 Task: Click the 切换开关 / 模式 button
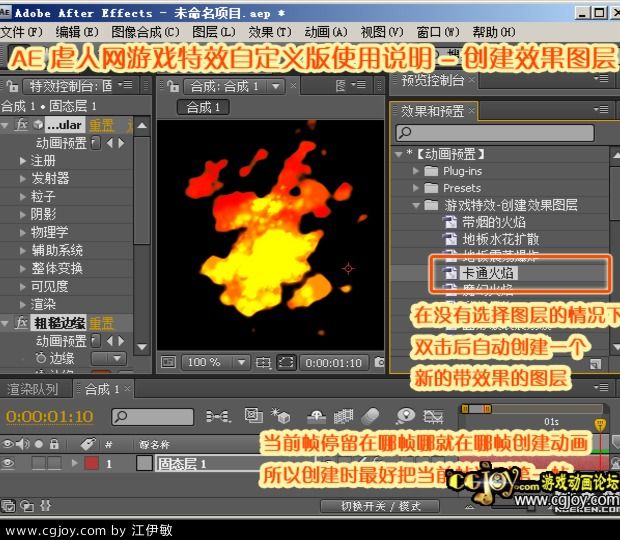[x=380, y=506]
